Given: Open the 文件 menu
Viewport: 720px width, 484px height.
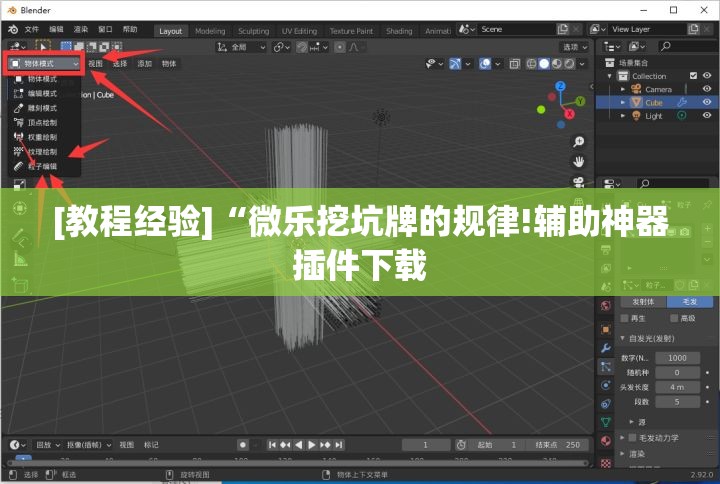Looking at the screenshot, I should pyautogui.click(x=32, y=29).
